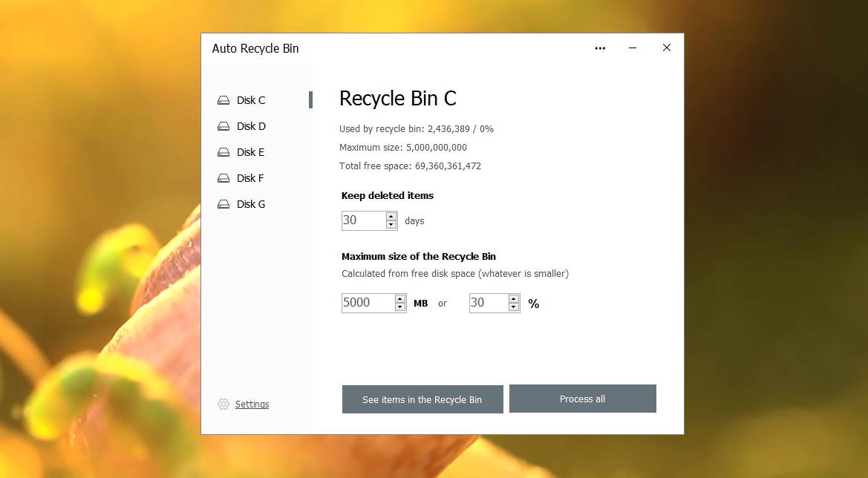Click the Disk F drive icon
The width and height of the screenshot is (868, 478).
click(223, 179)
